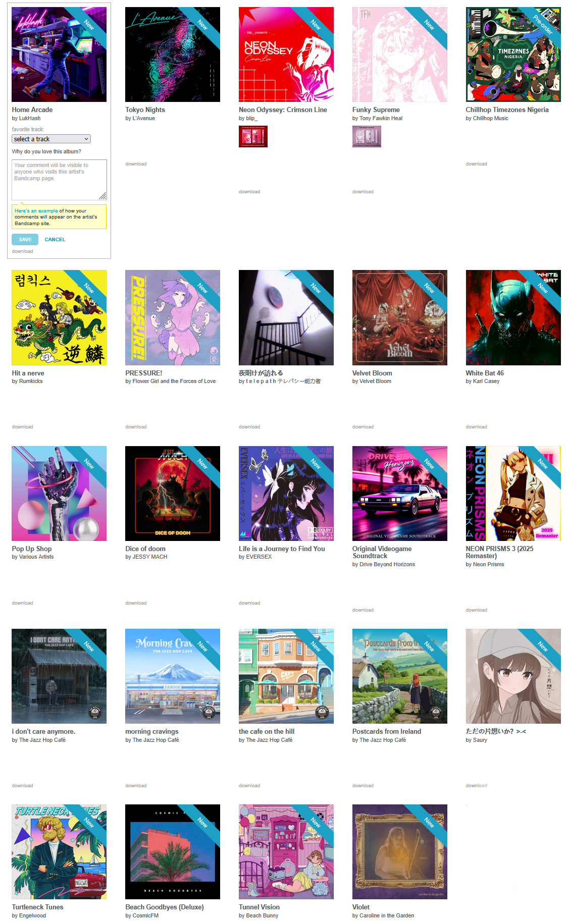This screenshot has width=568, height=924.
Task: Open Chillhop Timezones Nigeria cover art
Action: tap(513, 55)
